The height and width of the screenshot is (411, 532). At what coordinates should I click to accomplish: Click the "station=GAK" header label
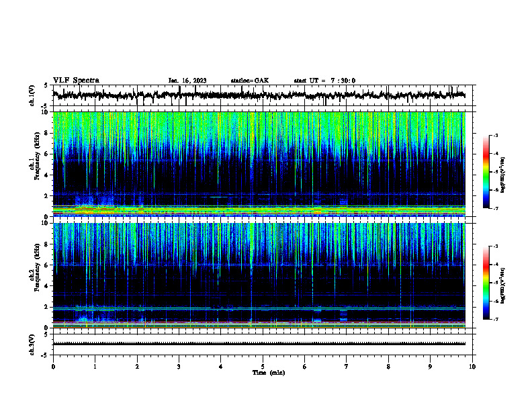coord(250,81)
